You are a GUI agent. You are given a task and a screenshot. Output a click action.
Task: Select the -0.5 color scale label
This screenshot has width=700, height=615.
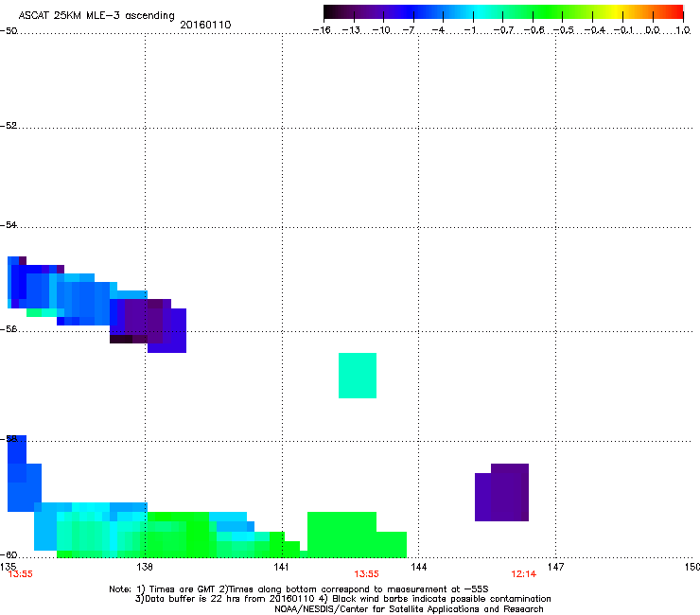click(x=564, y=30)
